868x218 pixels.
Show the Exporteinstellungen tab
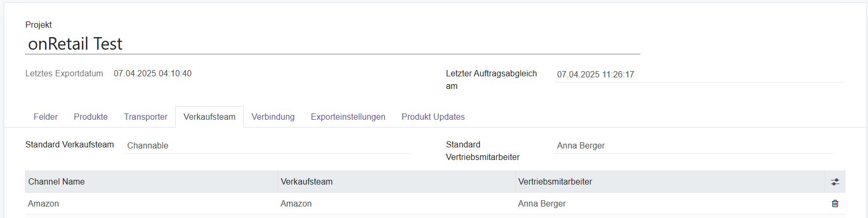point(348,117)
